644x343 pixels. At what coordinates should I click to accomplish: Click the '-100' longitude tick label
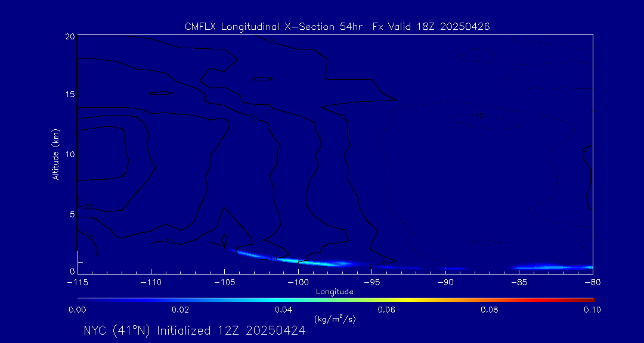pos(298,283)
